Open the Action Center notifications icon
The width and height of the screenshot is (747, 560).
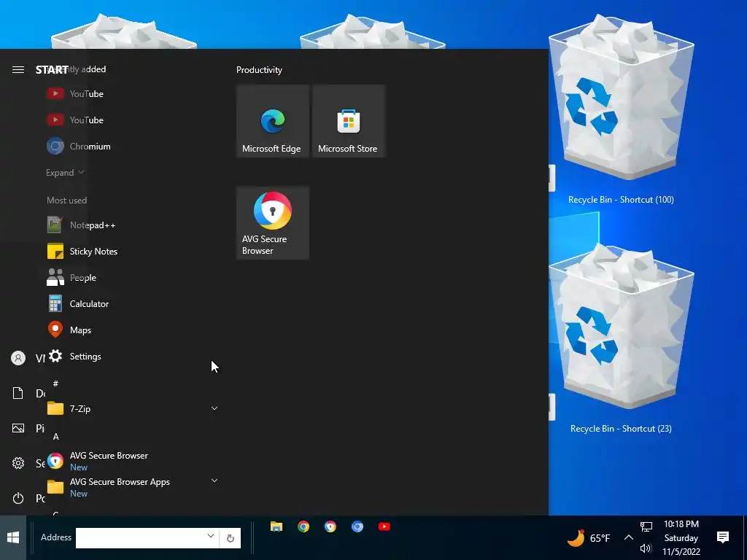click(x=723, y=537)
